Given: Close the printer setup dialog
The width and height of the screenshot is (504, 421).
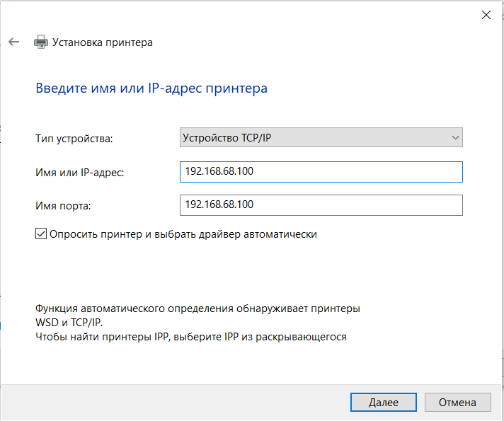Looking at the screenshot, I should [486, 14].
